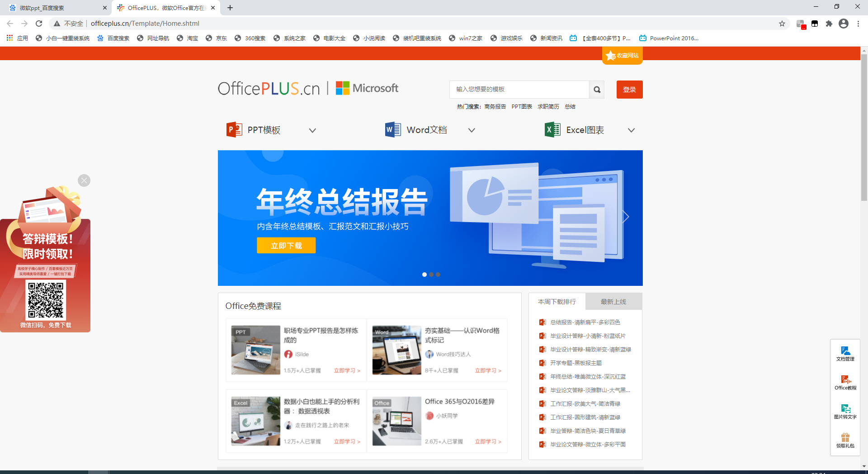Select the 本周下载排行 tab
Screen dimensions: 868x474
coord(557,301)
